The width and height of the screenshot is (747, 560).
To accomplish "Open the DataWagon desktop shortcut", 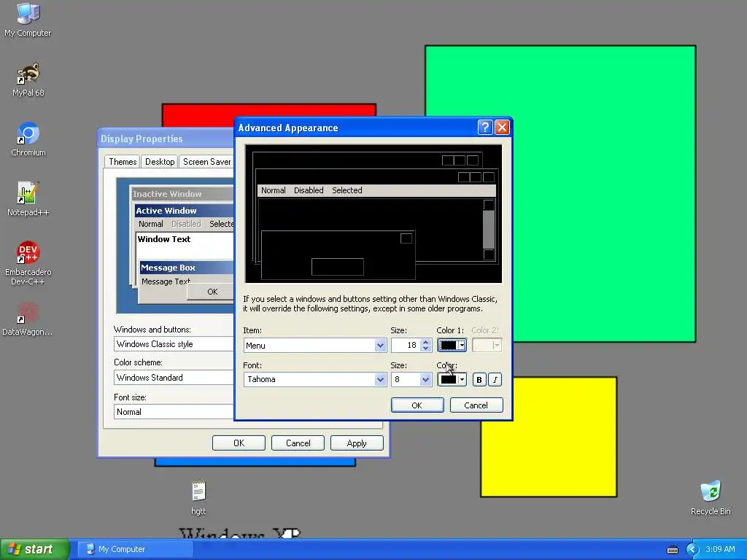I will pos(28,319).
